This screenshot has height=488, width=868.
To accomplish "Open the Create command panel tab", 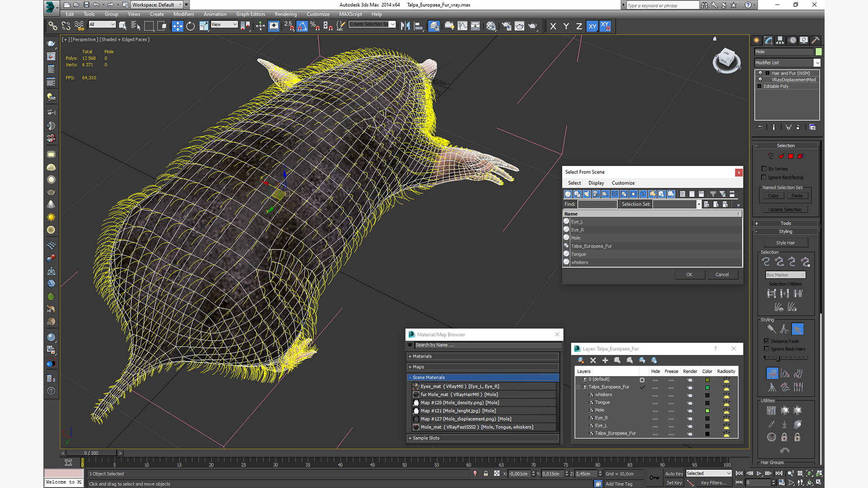I will click(x=757, y=40).
